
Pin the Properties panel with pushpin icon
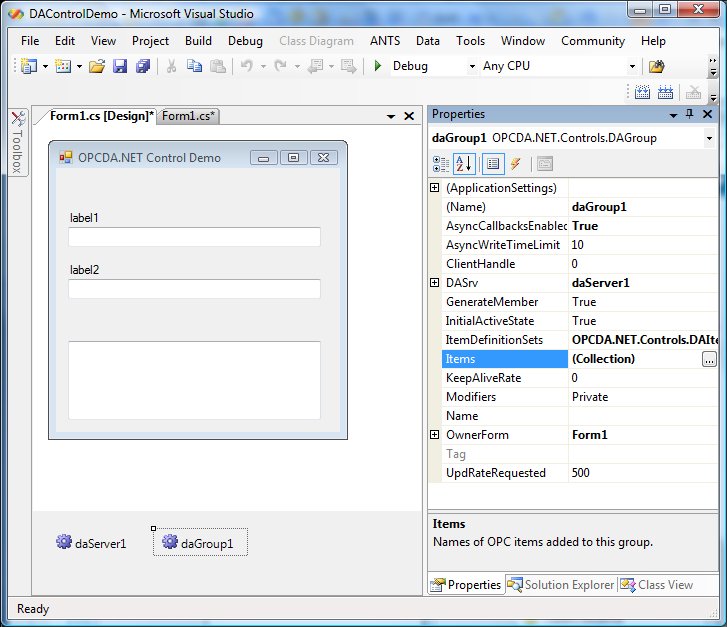pyautogui.click(x=689, y=114)
